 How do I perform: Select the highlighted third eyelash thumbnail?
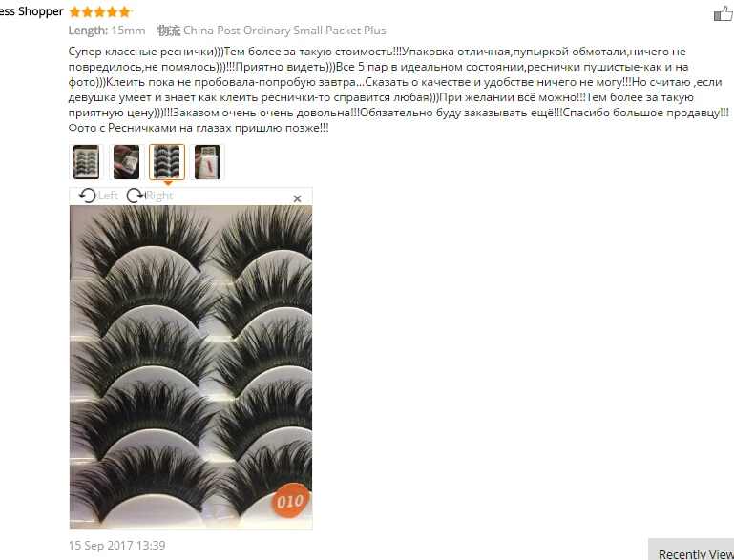(167, 162)
